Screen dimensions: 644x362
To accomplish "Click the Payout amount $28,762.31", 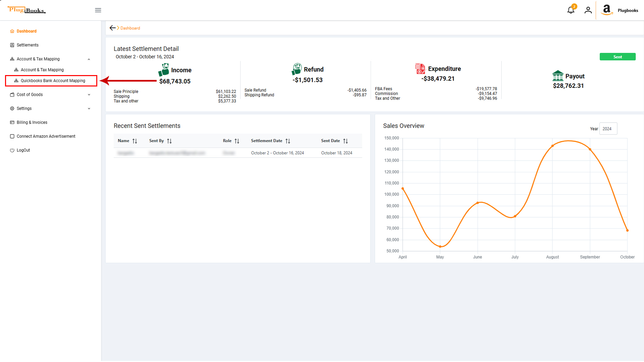I will (568, 86).
